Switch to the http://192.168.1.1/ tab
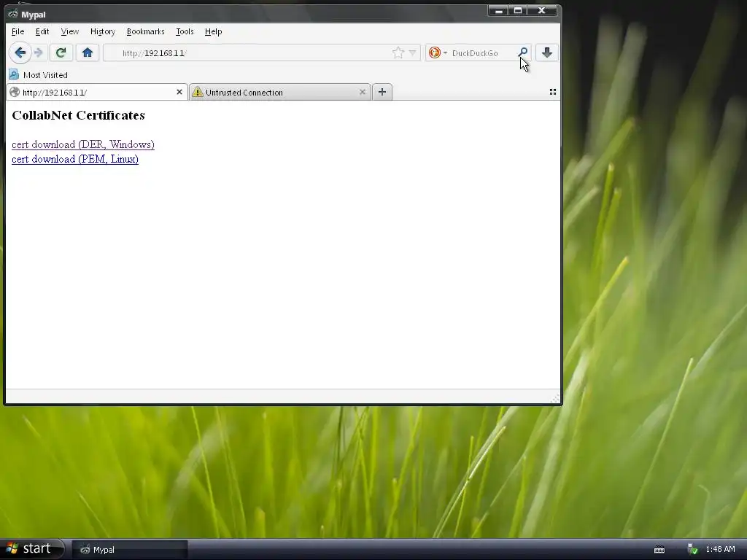This screenshot has width=747, height=560. point(97,93)
